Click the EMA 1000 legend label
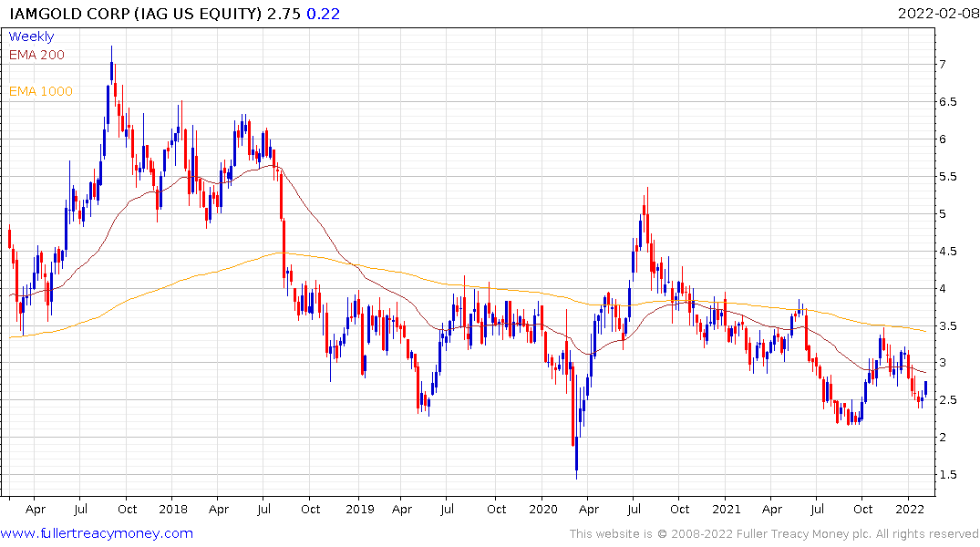 coord(40,91)
